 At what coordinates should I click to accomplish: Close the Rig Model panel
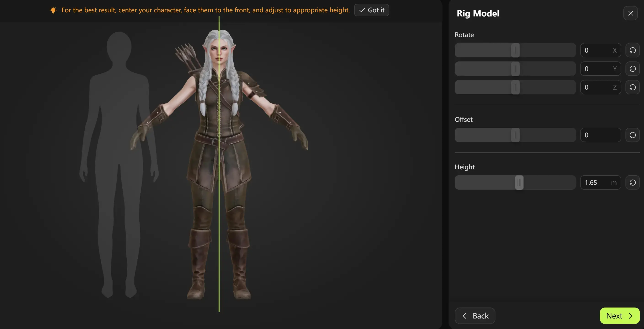click(631, 13)
